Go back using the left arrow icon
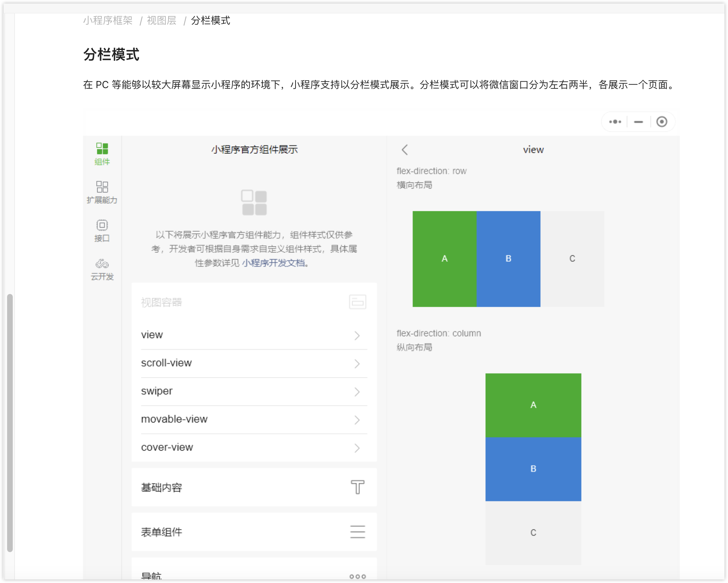 click(x=405, y=149)
